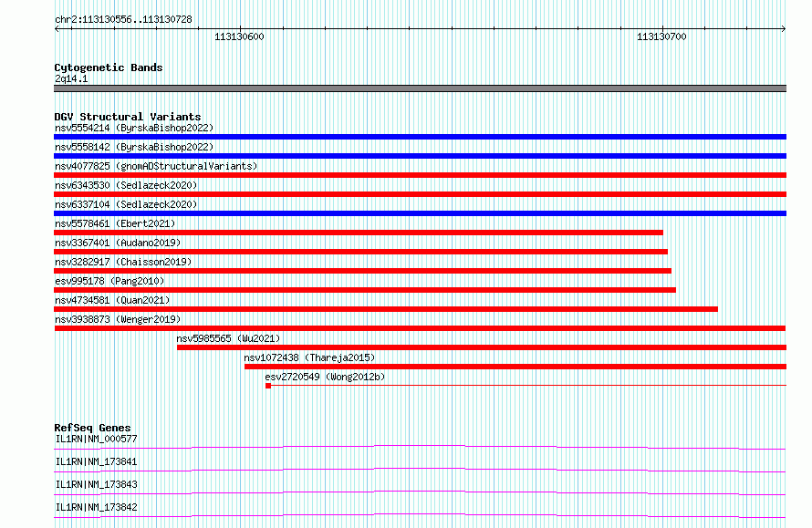Select the nsv6343530 red variant bar
Viewport: 812px width, 528px height.
[x=420, y=194]
